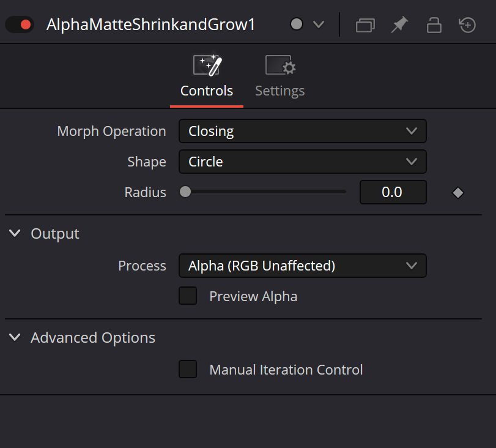Collapse the Output section
The image size is (496, 448).
click(x=15, y=234)
